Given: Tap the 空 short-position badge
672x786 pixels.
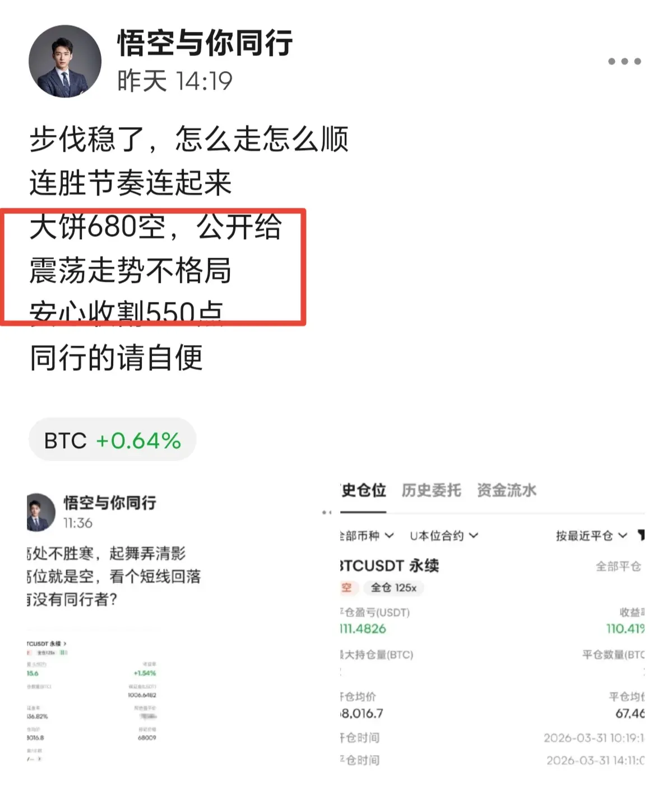Looking at the screenshot, I should (347, 588).
